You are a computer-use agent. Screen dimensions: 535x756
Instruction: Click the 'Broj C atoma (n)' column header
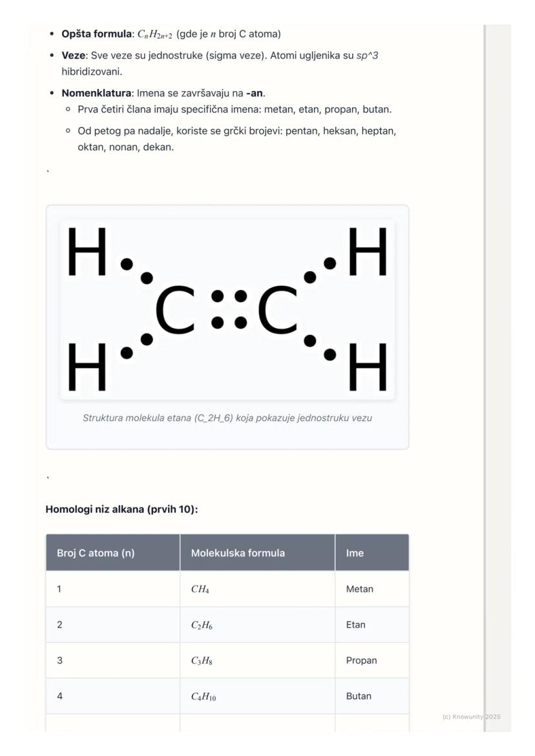(x=96, y=553)
